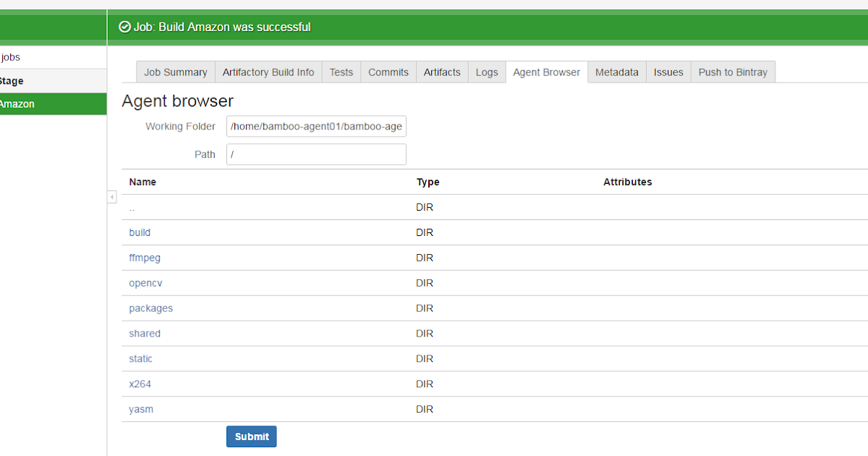View the Logs tab

tap(486, 72)
